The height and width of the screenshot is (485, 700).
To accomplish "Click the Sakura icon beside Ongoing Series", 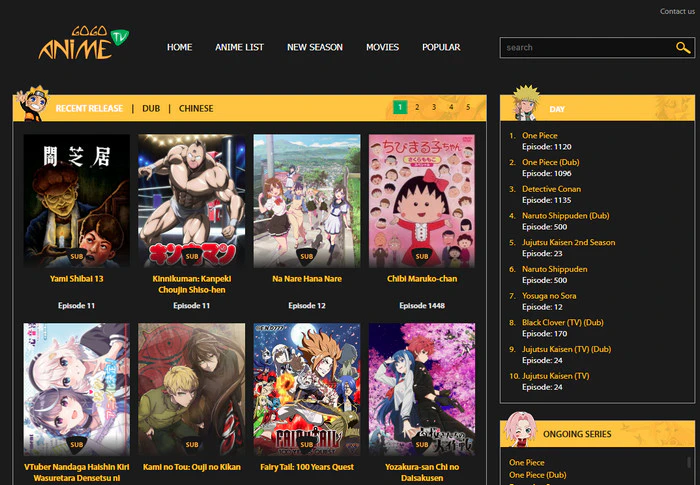I will pos(520,430).
